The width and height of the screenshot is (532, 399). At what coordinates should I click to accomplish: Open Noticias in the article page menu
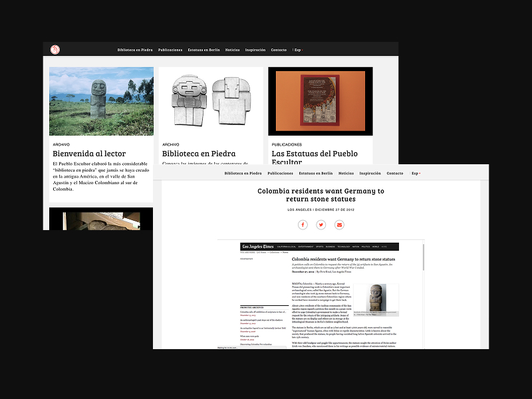click(346, 173)
